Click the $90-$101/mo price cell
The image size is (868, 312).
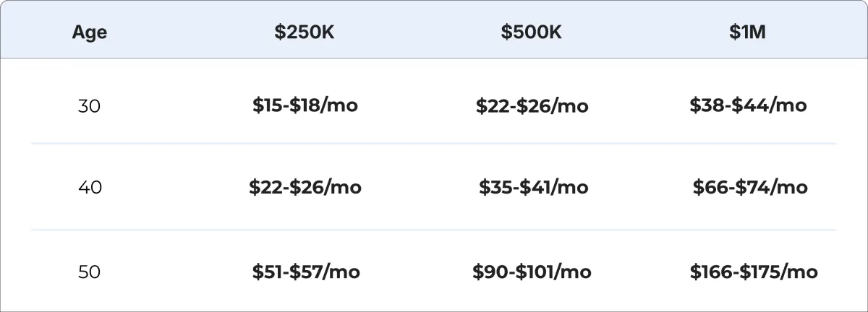(x=532, y=272)
